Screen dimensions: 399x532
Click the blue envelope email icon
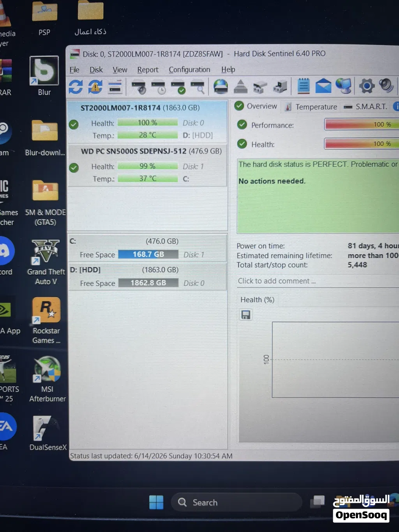323,86
